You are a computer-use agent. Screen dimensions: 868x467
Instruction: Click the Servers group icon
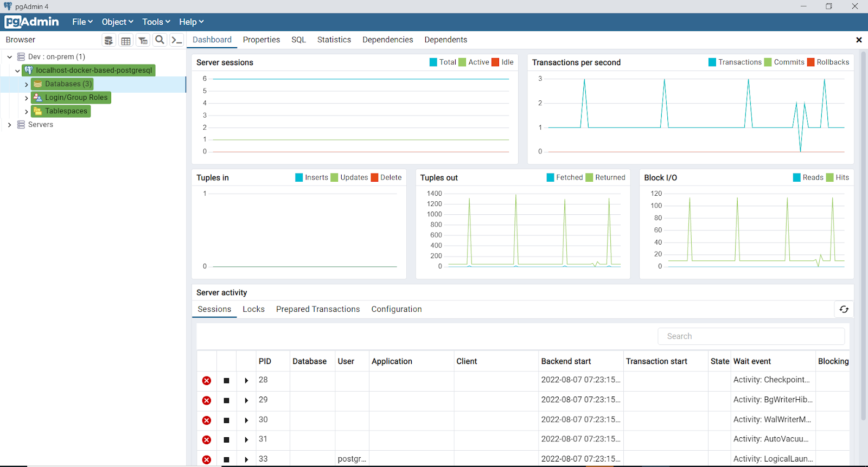[21, 125]
